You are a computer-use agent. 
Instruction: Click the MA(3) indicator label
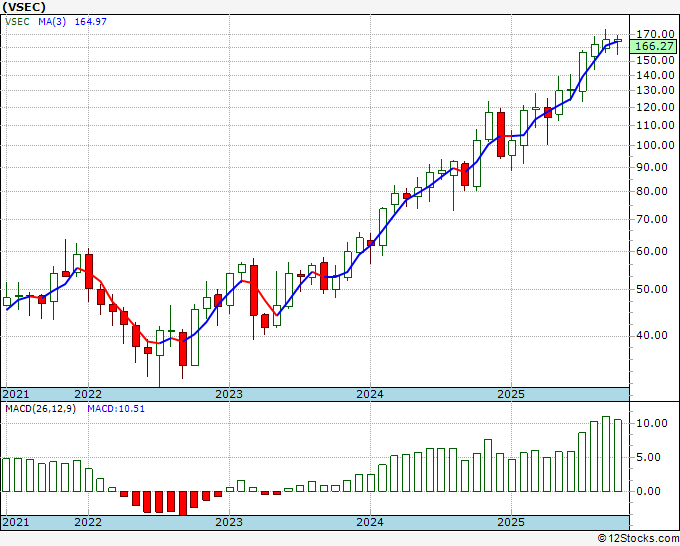(52, 21)
